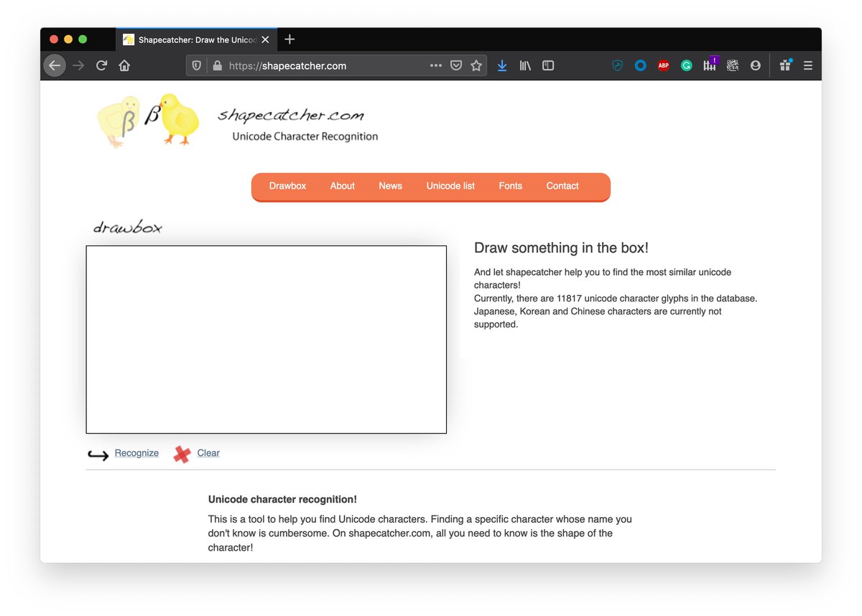The width and height of the screenshot is (862, 616).
Task: Open the Library bookshelf icon
Action: pos(525,65)
